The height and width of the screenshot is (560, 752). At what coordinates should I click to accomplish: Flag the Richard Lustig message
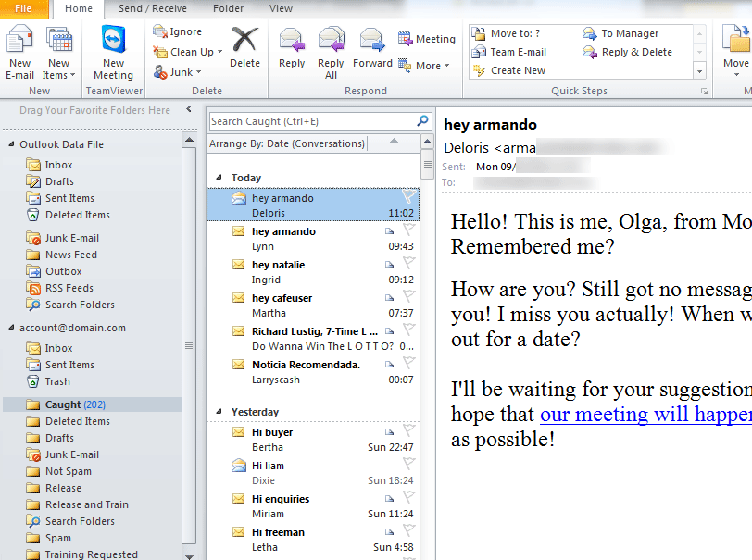(x=408, y=330)
